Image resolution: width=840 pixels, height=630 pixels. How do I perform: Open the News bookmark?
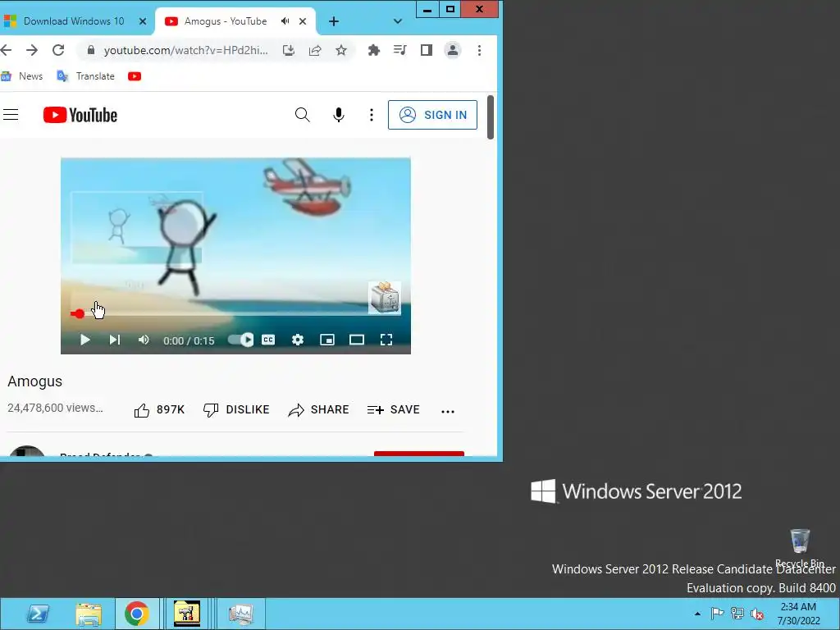pyautogui.click(x=22, y=76)
